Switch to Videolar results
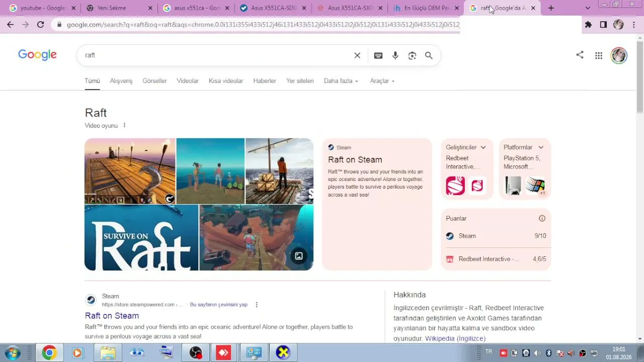 click(x=188, y=81)
